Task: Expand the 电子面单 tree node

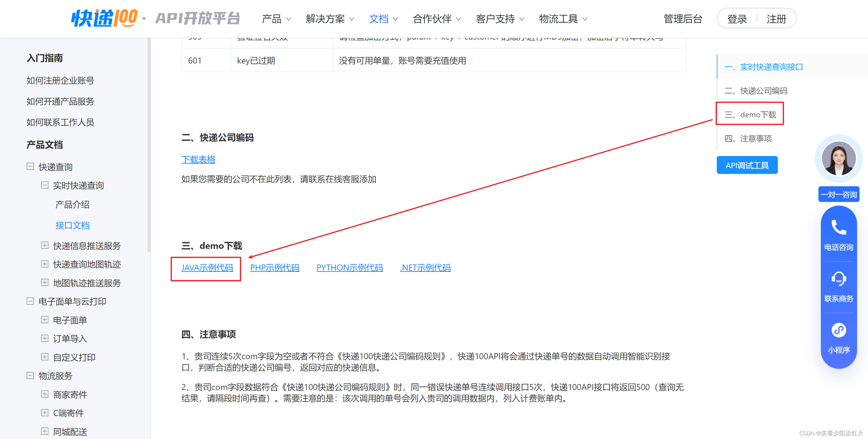Action: pyautogui.click(x=44, y=320)
